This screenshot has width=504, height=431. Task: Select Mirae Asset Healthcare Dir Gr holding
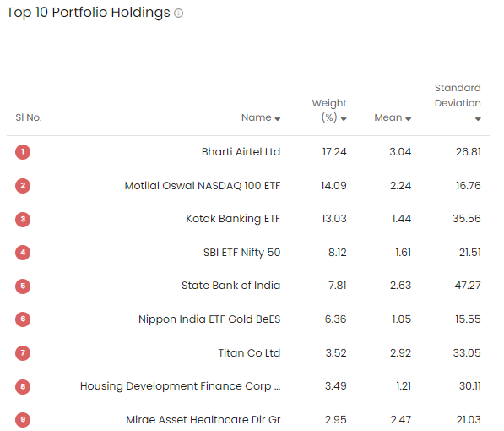click(203, 420)
